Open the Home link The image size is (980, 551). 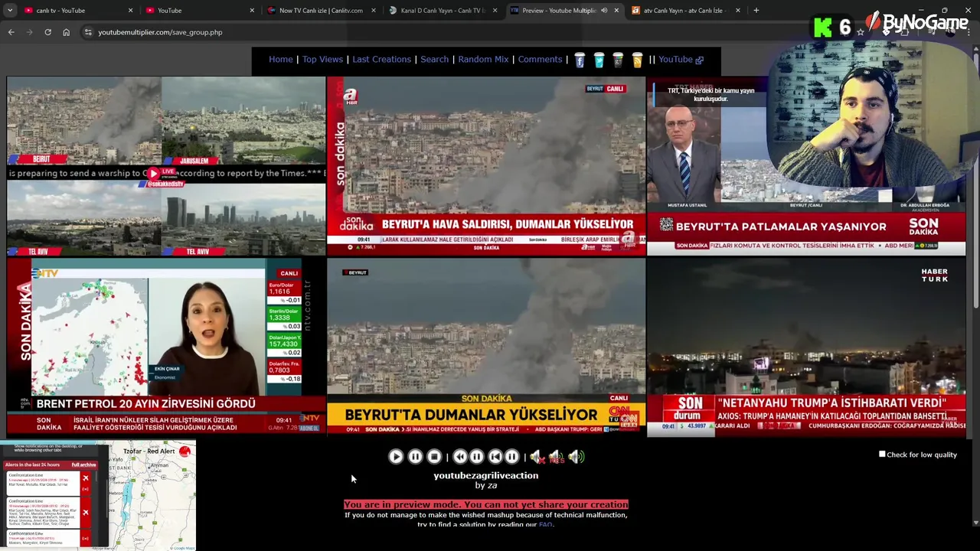pos(281,60)
